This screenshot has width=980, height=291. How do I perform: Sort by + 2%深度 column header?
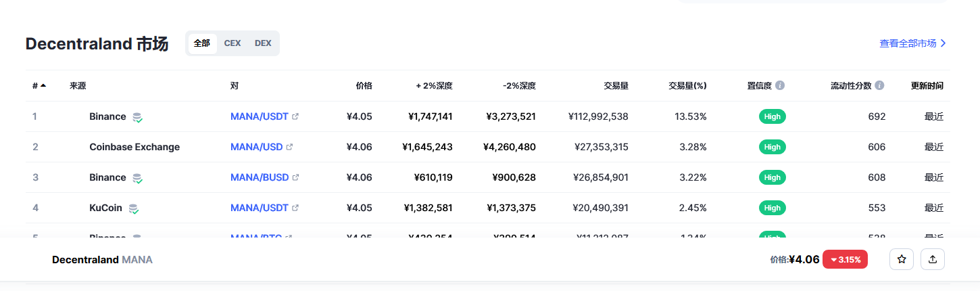pyautogui.click(x=434, y=86)
